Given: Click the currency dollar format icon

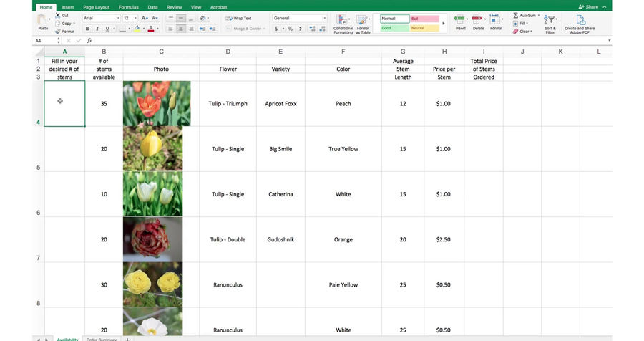Looking at the screenshot, I should 276,29.
